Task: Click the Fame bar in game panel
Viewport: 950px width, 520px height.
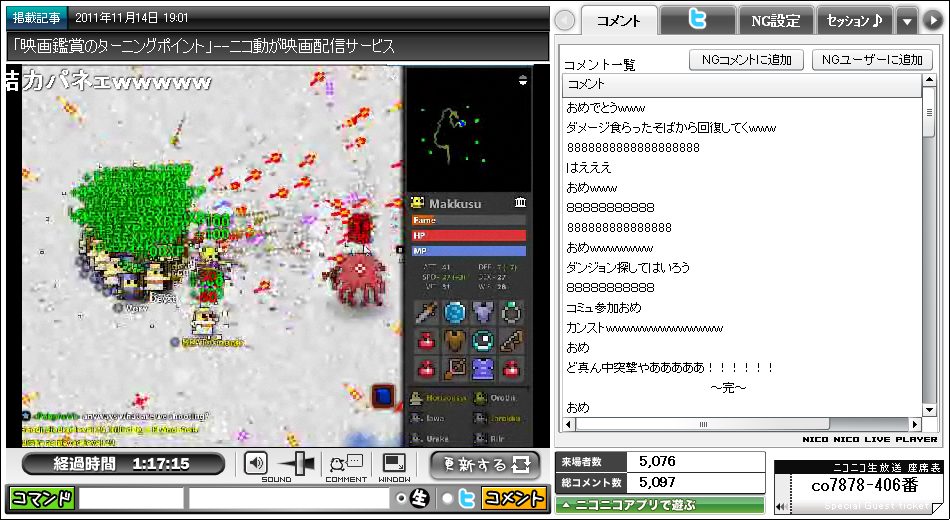Action: click(468, 221)
